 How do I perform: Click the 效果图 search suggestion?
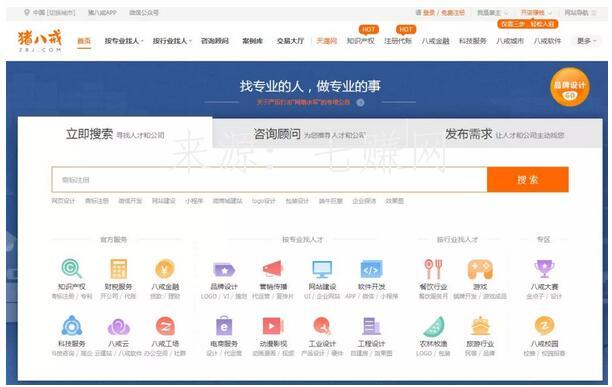pos(395,201)
